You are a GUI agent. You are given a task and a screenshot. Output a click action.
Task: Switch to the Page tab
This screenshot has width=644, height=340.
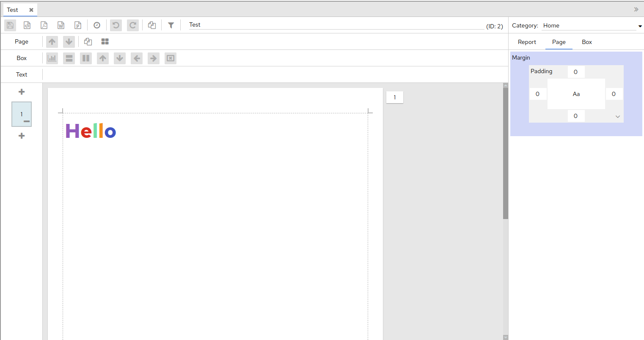[559, 42]
